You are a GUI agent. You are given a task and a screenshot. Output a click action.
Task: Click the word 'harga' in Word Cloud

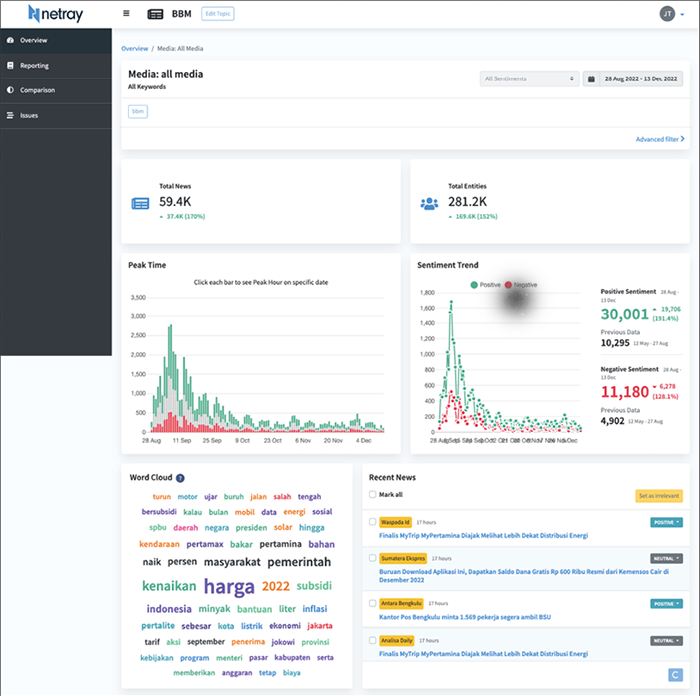tap(229, 587)
